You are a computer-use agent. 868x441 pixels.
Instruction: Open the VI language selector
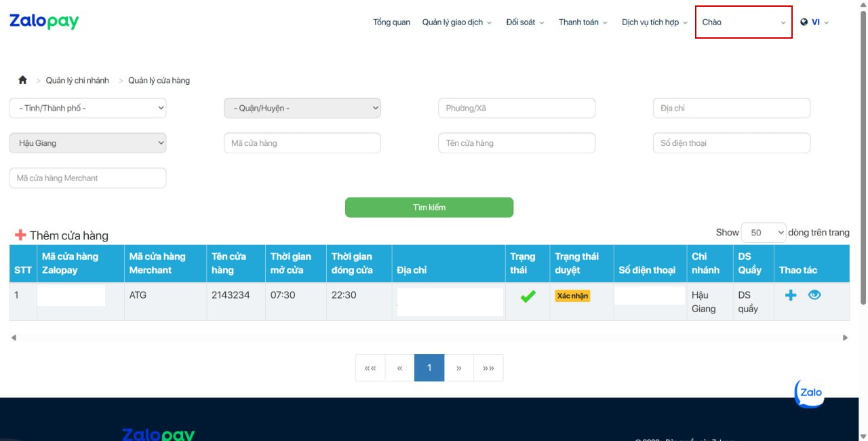pyautogui.click(x=820, y=22)
